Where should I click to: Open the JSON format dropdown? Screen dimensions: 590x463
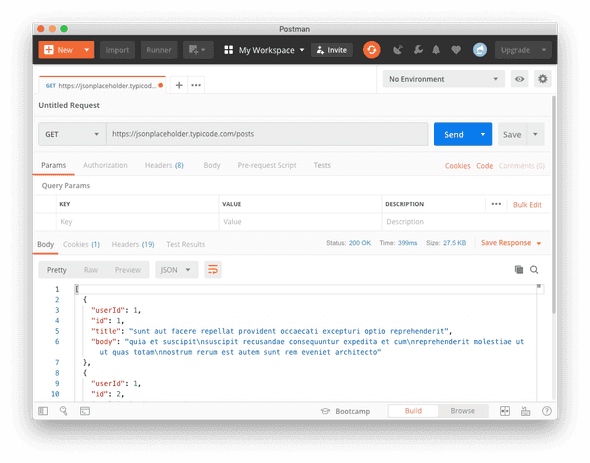(176, 270)
